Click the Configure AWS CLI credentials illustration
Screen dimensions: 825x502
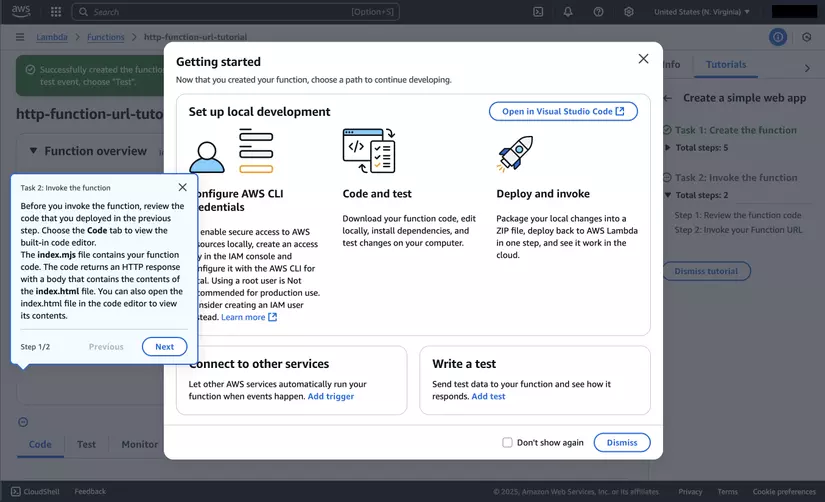point(232,150)
